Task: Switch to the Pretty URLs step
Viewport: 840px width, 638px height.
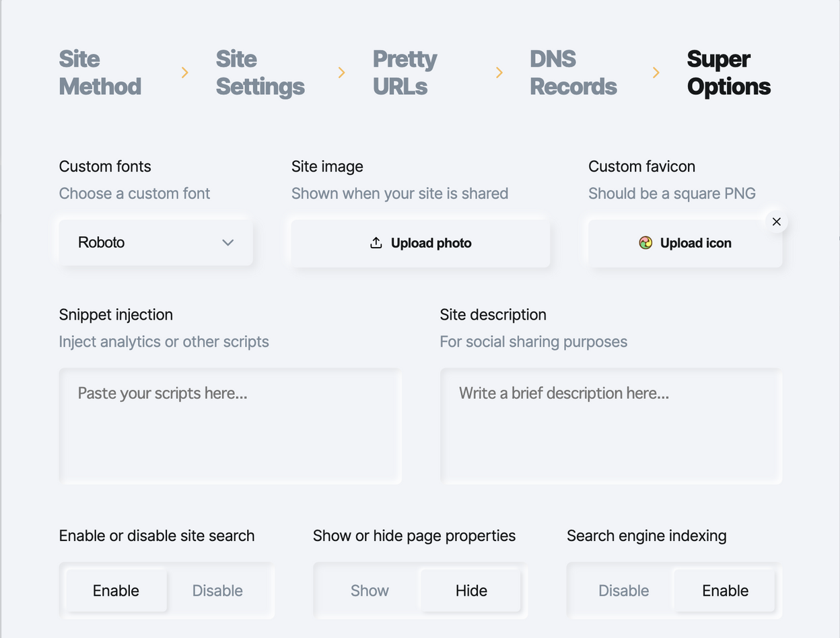Action: pos(405,73)
